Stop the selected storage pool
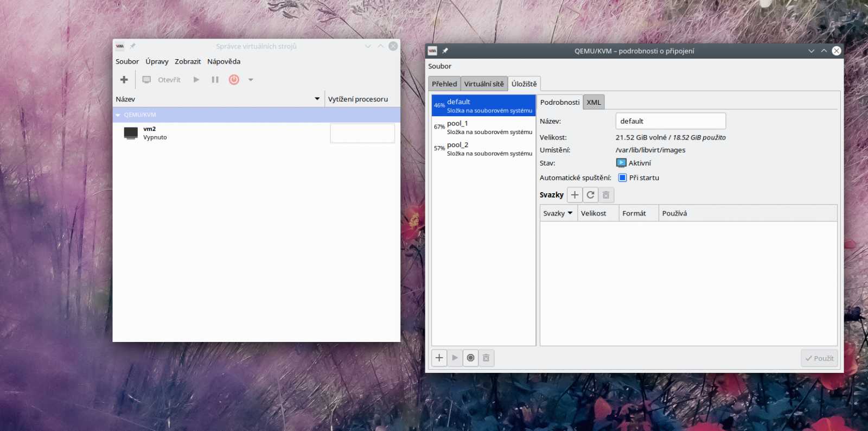Screen dimensions: 868x431 (x=470, y=358)
